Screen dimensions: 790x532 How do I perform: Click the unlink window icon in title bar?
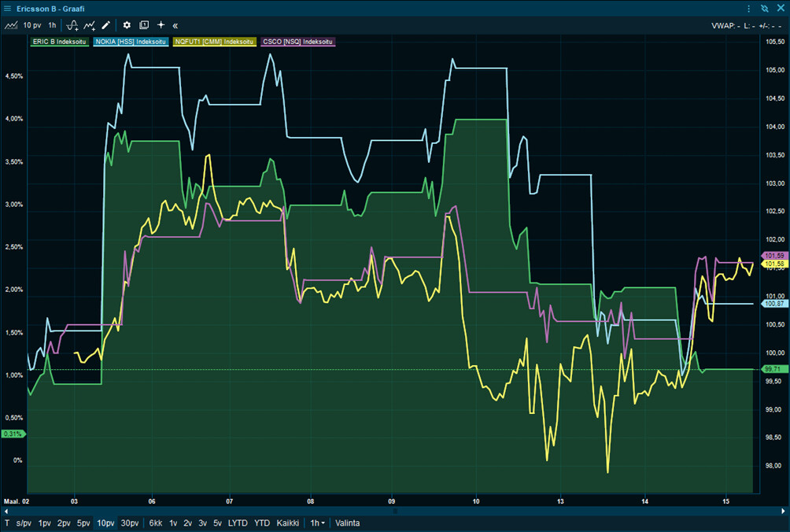(x=764, y=9)
